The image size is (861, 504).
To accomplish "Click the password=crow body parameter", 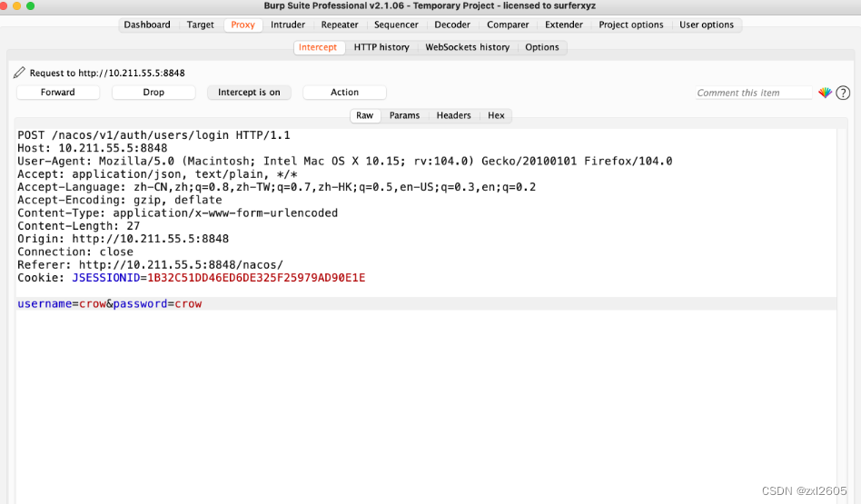I will pyautogui.click(x=158, y=303).
